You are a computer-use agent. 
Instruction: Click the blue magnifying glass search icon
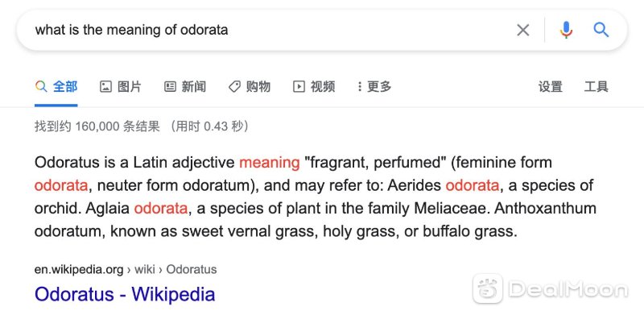(x=601, y=30)
